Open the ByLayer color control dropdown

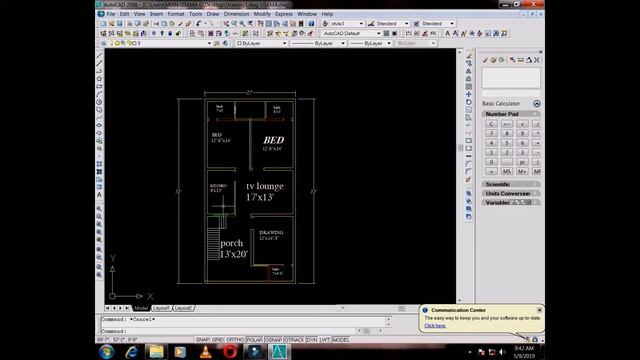pyautogui.click(x=284, y=43)
